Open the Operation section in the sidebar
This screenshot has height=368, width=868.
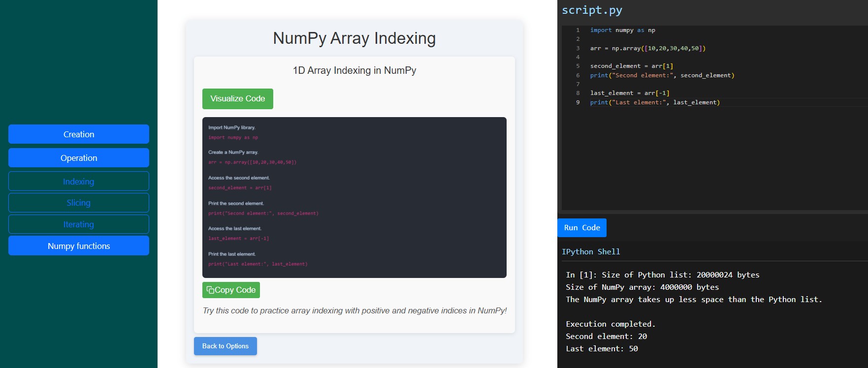79,158
